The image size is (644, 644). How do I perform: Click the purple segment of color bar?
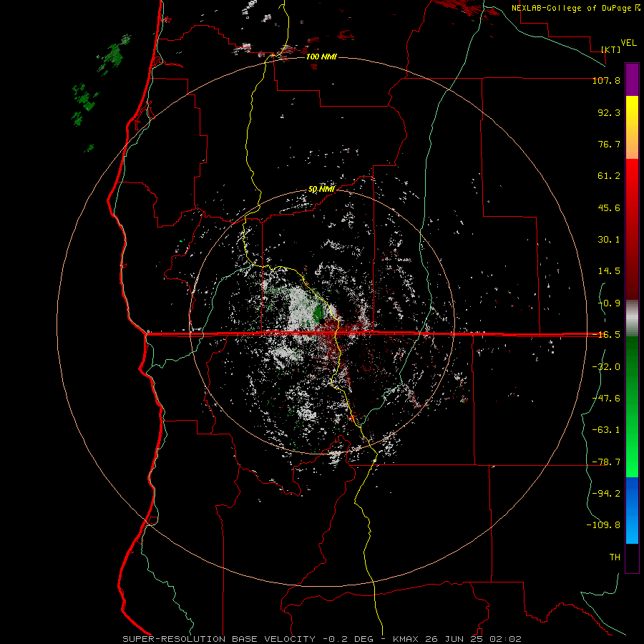(x=632, y=80)
